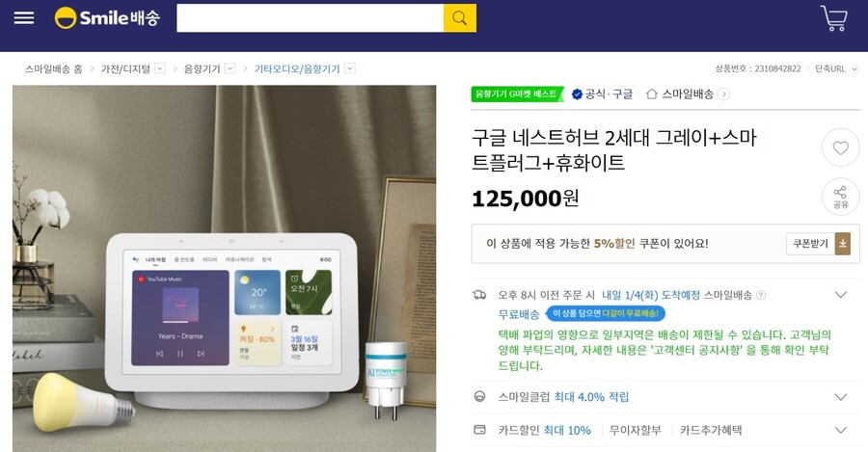Add product to wishlist heart icon
Screen dimensions: 868x452
(840, 147)
